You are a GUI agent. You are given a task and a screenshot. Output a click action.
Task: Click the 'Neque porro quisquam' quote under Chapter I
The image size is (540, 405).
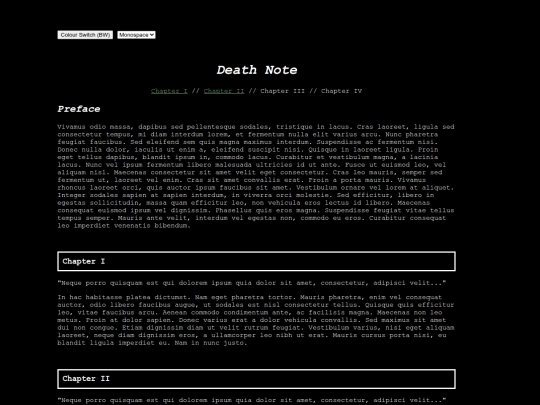pyautogui.click(x=252, y=283)
